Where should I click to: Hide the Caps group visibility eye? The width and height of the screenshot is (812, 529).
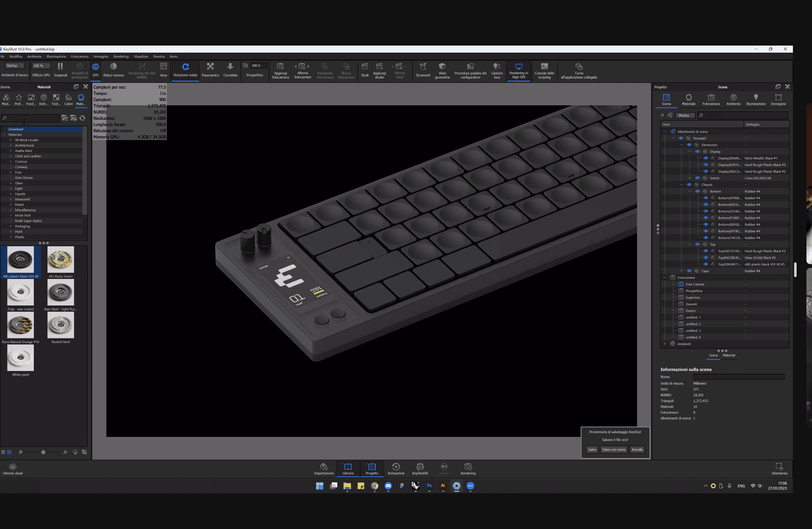[689, 271]
